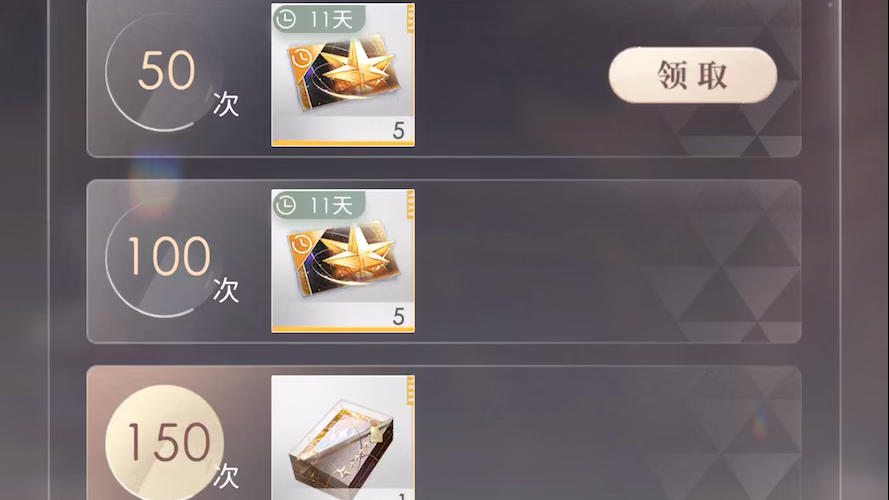Click quantity 5 on the 50次 reward
This screenshot has width=889, height=500.
click(x=399, y=130)
